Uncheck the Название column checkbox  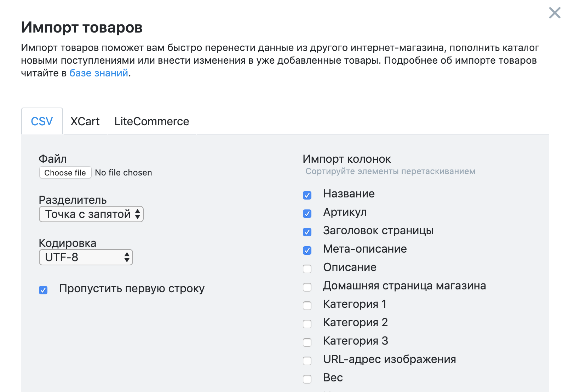tap(307, 195)
